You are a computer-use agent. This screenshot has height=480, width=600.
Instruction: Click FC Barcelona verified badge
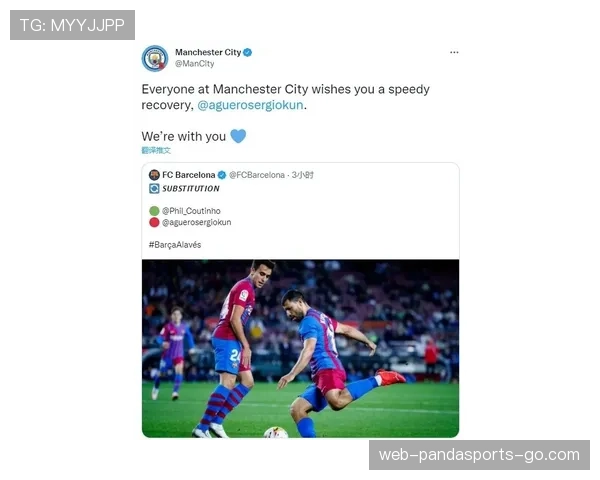tap(222, 175)
